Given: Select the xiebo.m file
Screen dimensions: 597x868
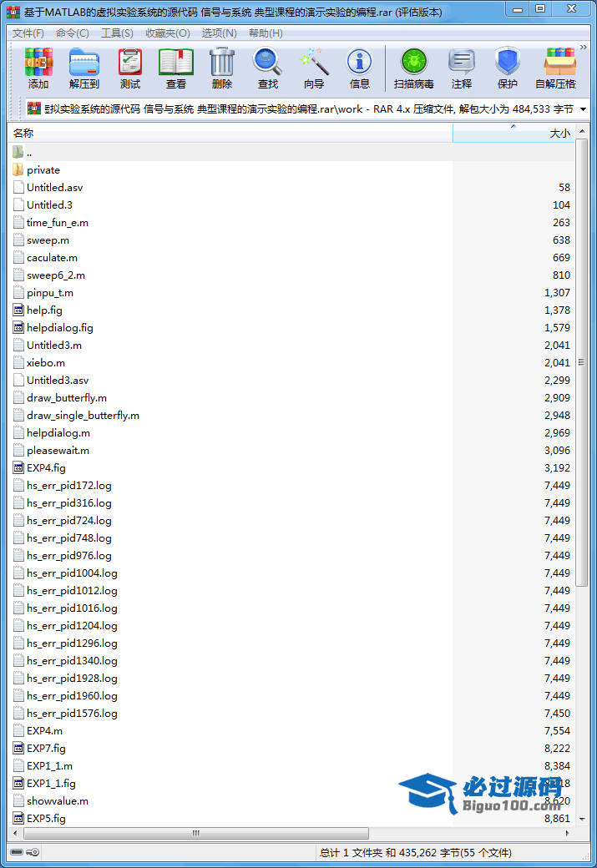Looking at the screenshot, I should (x=46, y=362).
